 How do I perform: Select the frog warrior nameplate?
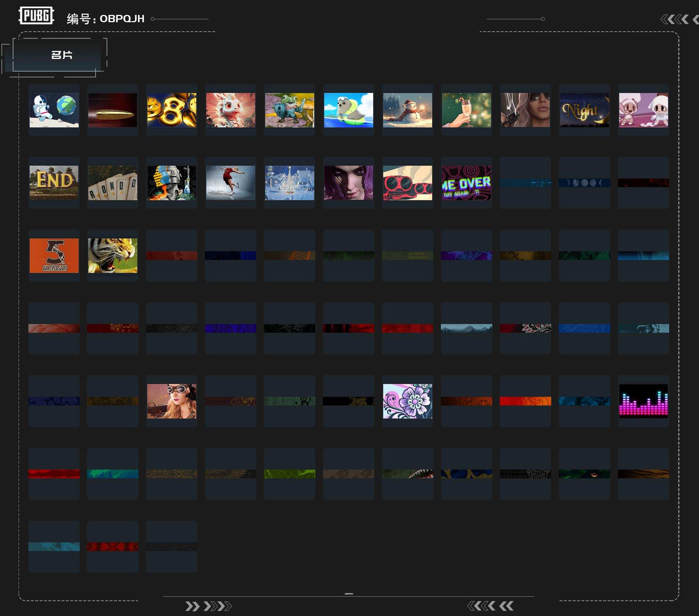point(289,110)
